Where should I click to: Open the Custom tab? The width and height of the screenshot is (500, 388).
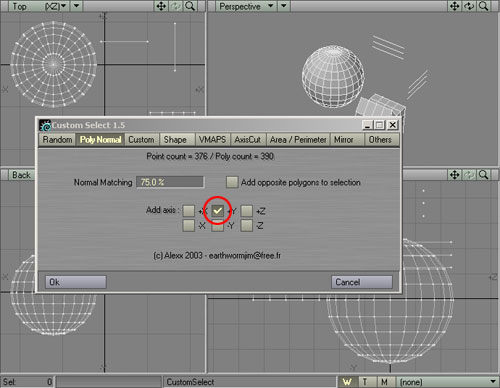142,140
